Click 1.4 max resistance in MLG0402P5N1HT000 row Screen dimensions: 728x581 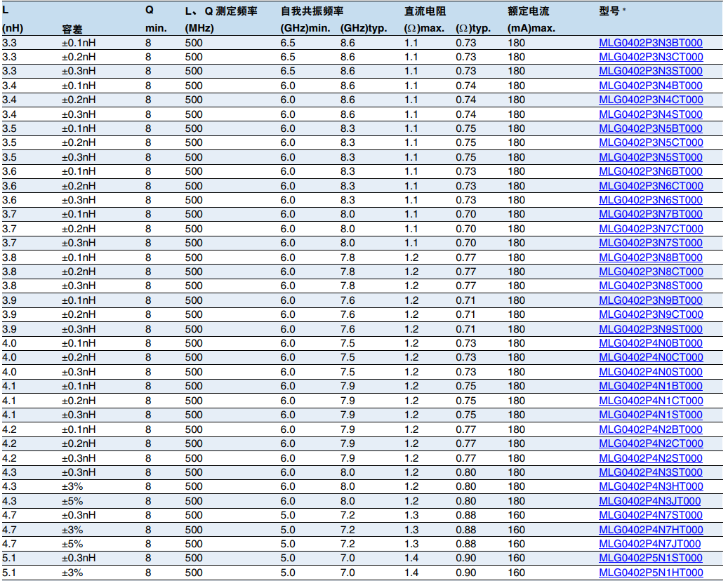[x=411, y=573]
